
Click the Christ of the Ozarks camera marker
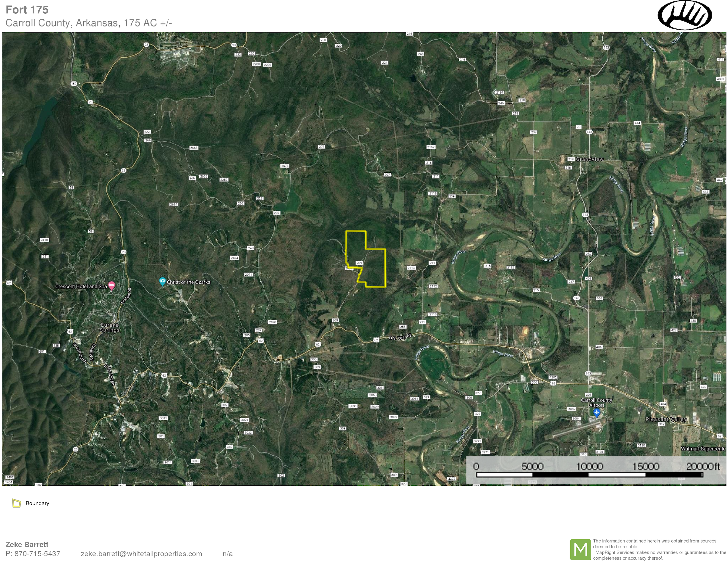[x=162, y=281]
